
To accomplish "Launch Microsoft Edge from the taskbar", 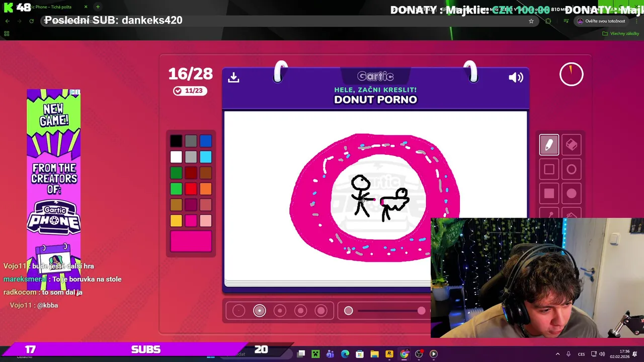I will pos(345,354).
